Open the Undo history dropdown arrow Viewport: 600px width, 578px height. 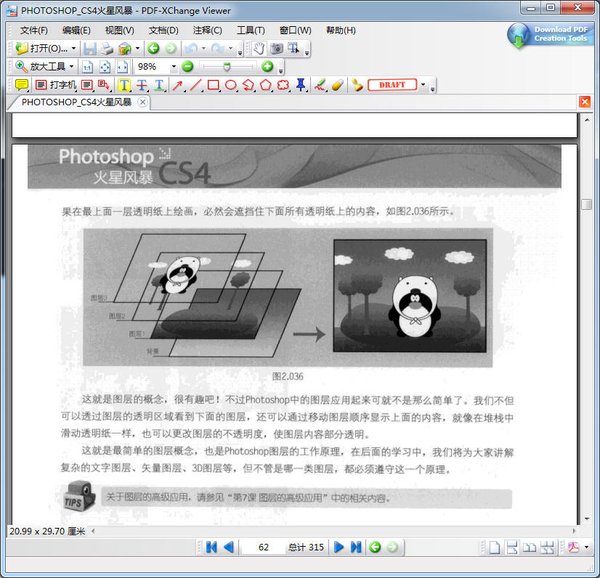203,49
